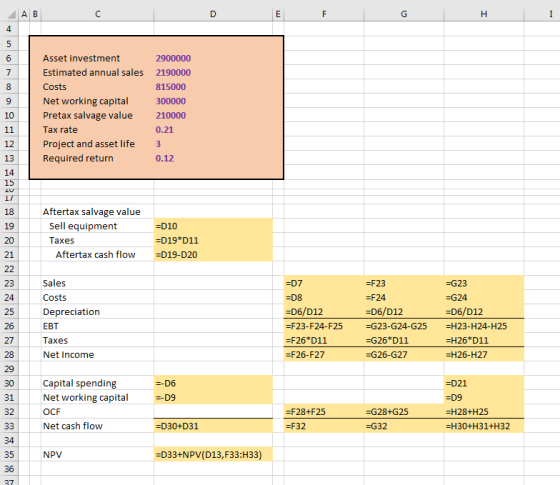Viewport: 560px width, 485px height.
Task: Select the Costs formula =G24
Action: pos(484,298)
